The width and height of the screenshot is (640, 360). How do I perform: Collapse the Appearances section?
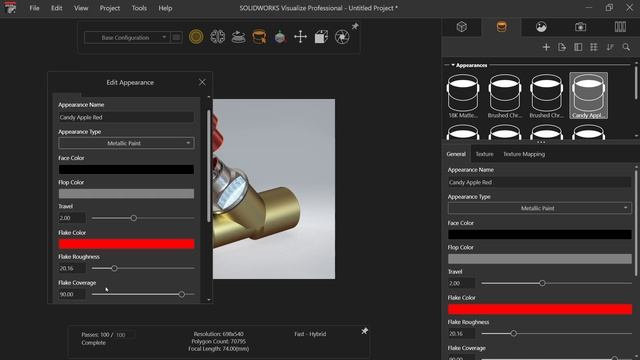[x=453, y=65]
